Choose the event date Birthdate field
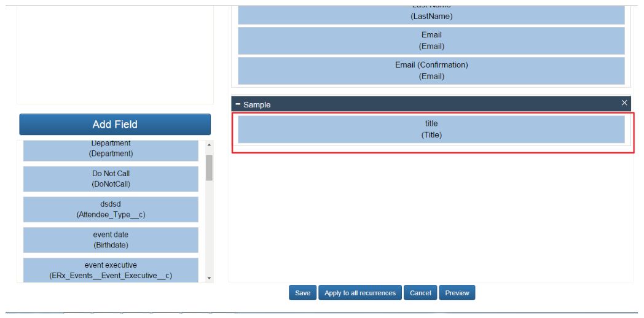Viewport: 644px width, 318px height. click(111, 240)
